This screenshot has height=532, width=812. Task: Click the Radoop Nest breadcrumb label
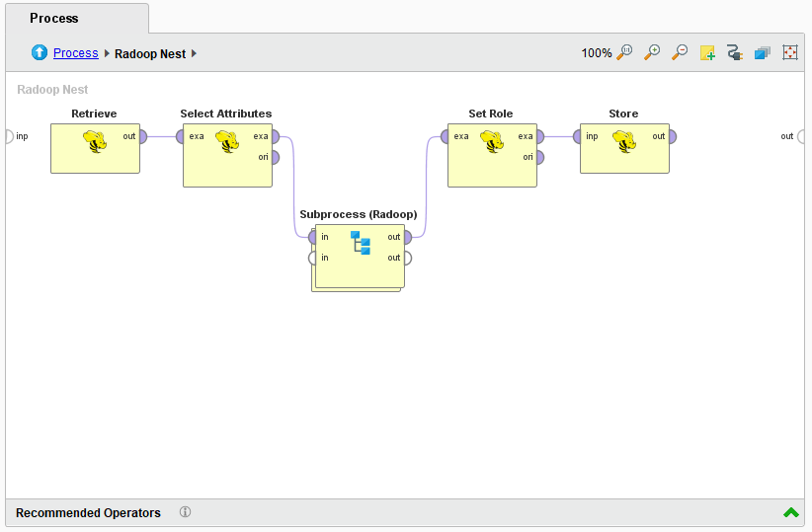click(150, 54)
